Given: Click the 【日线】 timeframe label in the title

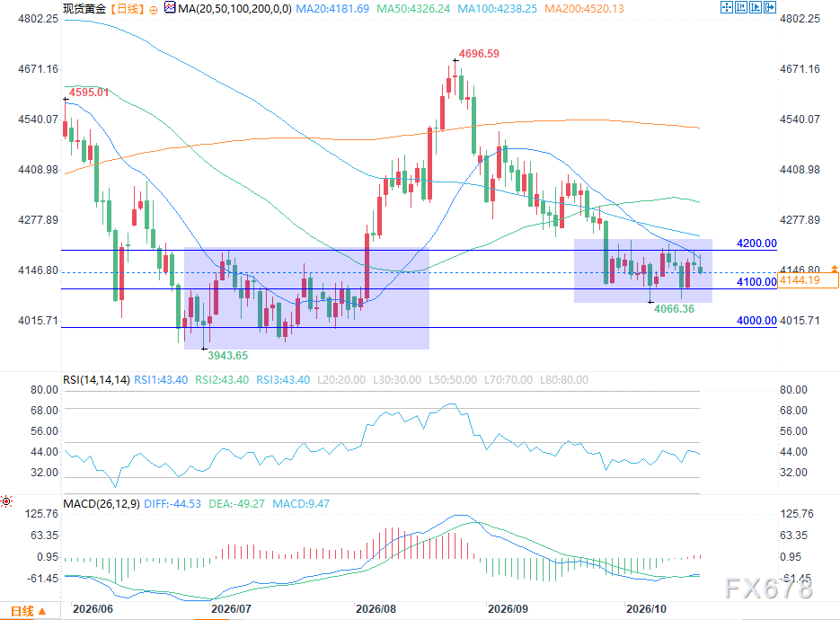Looking at the screenshot, I should point(127,9).
